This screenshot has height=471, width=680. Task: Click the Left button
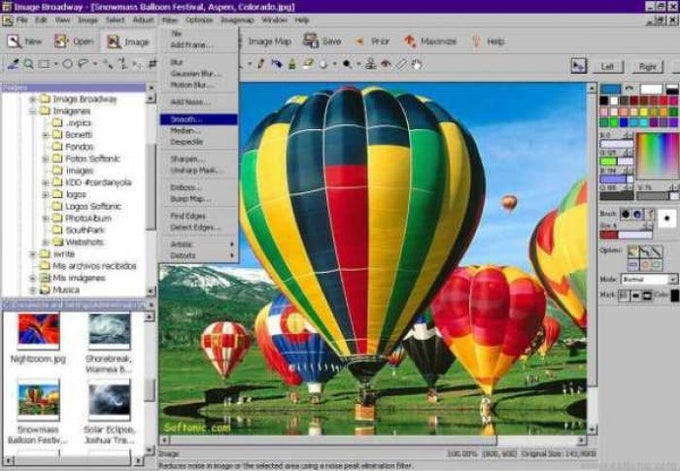click(607, 66)
